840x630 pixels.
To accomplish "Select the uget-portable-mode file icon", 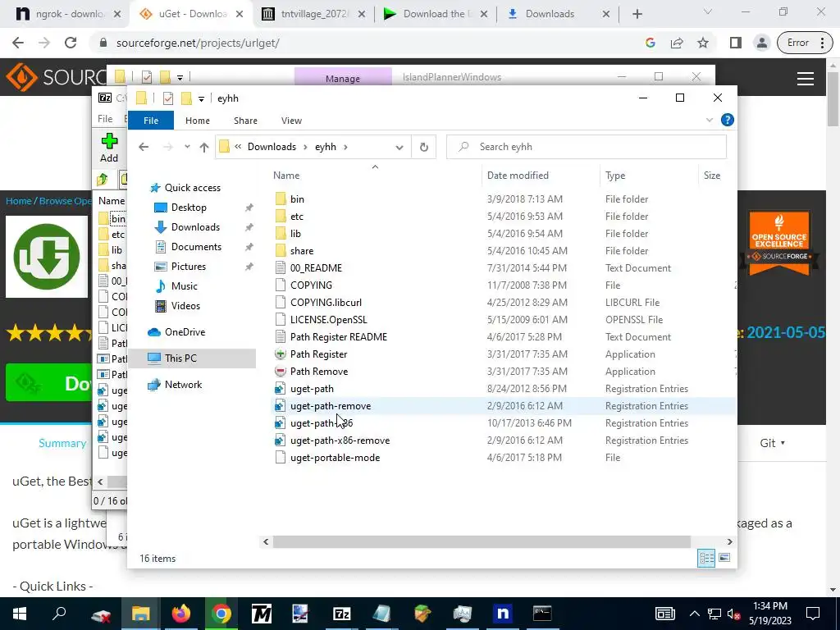I will pyautogui.click(x=281, y=458).
